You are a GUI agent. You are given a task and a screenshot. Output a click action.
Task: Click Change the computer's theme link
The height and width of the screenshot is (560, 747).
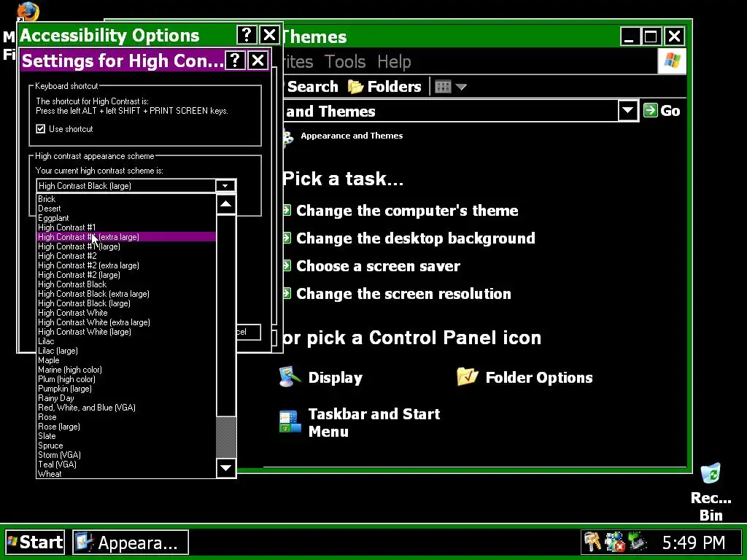407,211
